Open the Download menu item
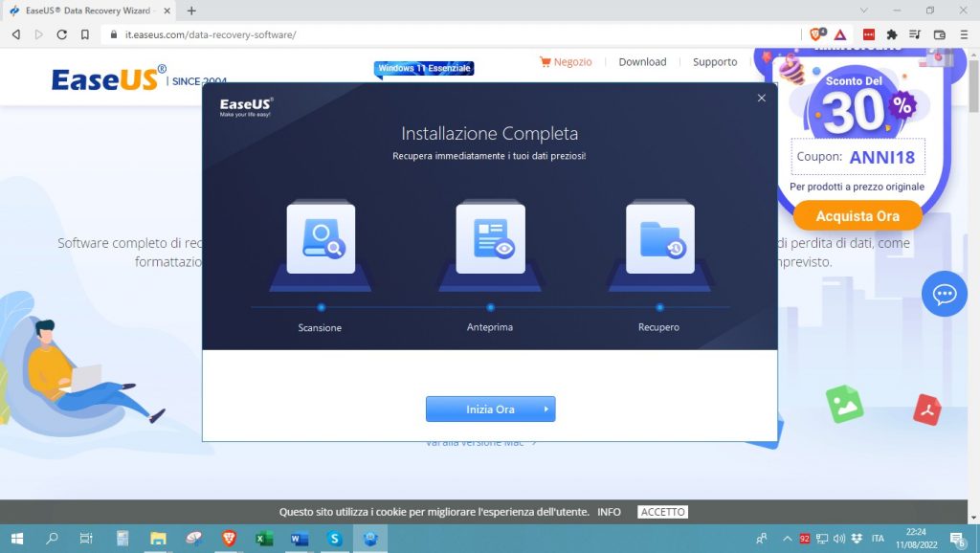 point(641,61)
